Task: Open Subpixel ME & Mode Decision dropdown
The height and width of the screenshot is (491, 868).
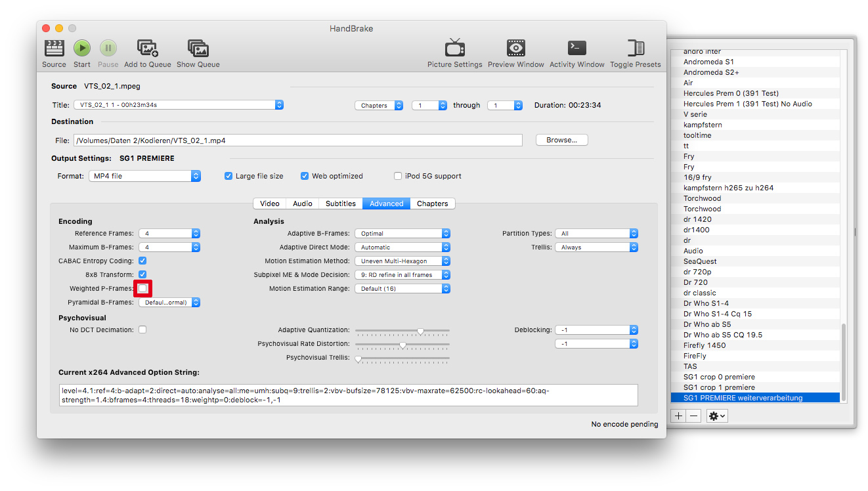Action: tap(402, 275)
